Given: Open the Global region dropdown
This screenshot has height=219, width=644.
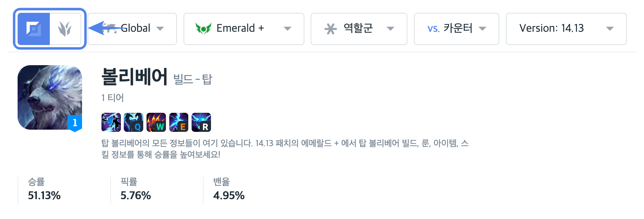Looking at the screenshot, I should 132,29.
